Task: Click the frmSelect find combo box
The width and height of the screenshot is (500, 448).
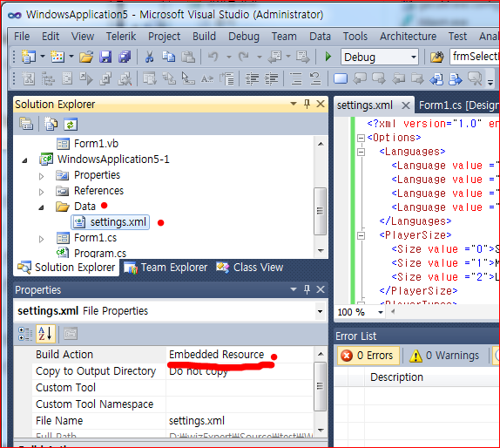Action: coord(475,57)
